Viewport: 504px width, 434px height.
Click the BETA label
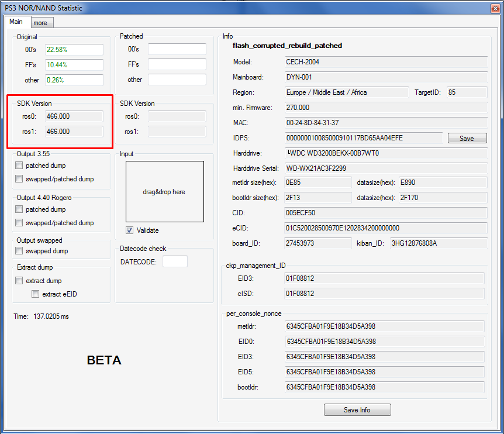(104, 360)
